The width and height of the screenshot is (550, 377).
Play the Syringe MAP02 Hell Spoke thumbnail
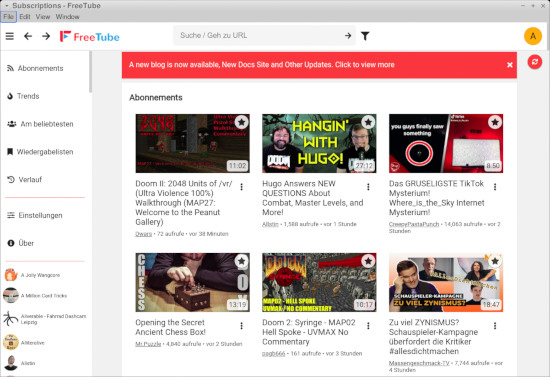coord(319,282)
